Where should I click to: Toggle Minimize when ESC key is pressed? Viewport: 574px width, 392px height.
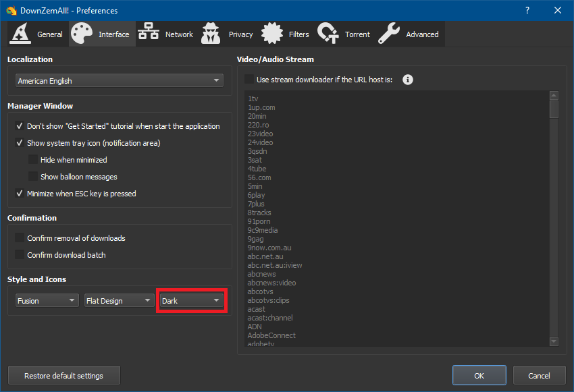point(20,194)
